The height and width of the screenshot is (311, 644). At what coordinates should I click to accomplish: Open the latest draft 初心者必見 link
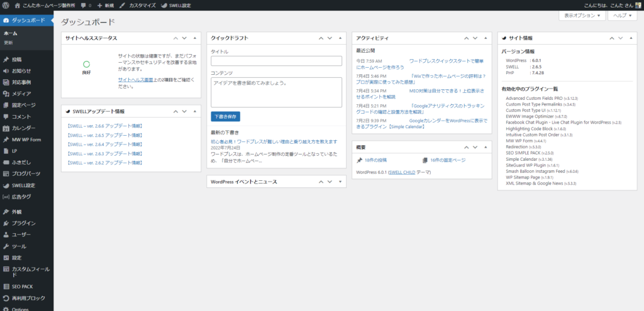274,141
